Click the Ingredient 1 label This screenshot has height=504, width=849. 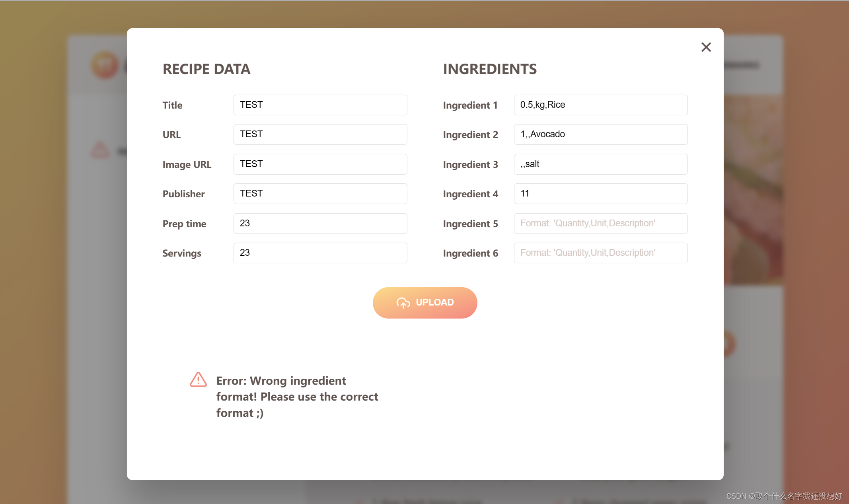pos(470,105)
